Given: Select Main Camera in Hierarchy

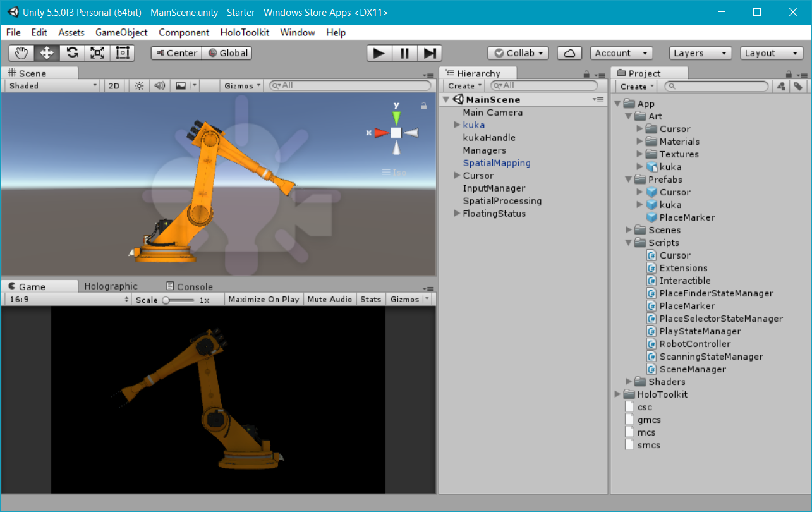Looking at the screenshot, I should pos(492,113).
